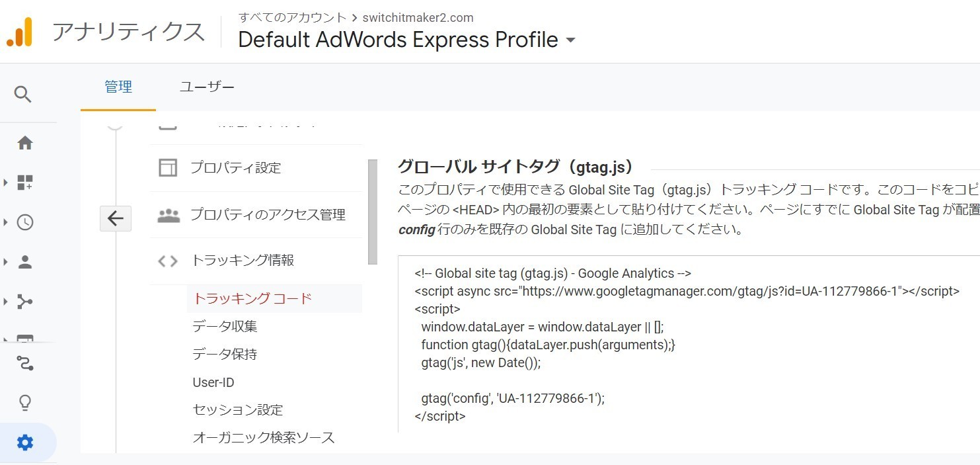Open オーガニック検索ソース

(264, 437)
